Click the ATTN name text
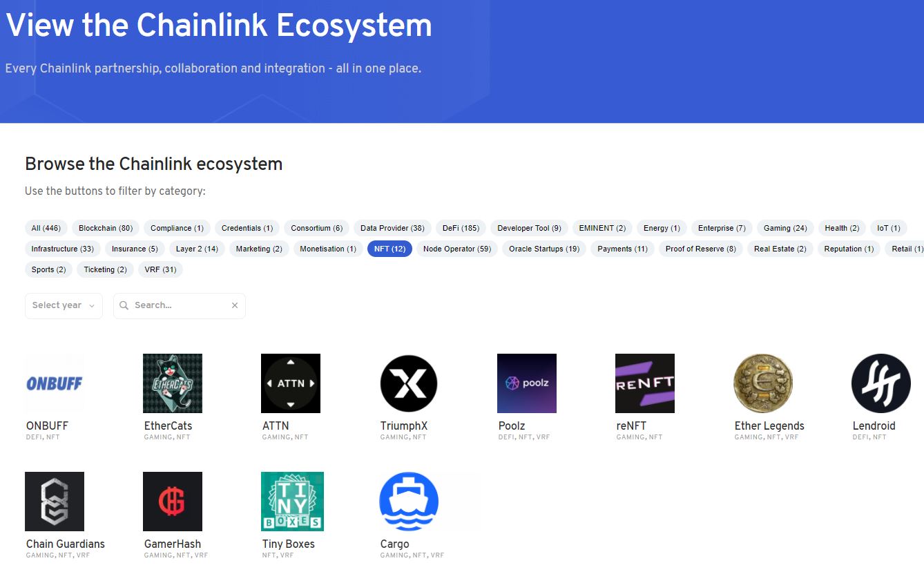 point(276,426)
